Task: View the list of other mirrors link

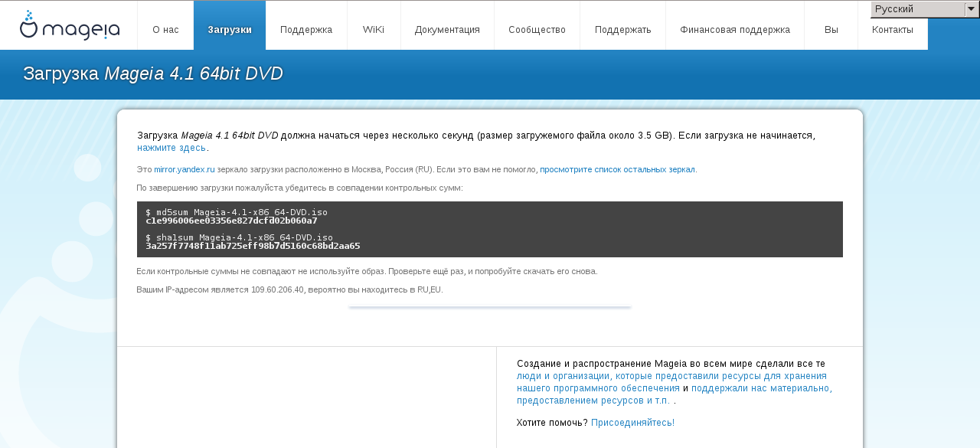Action: pyautogui.click(x=617, y=169)
